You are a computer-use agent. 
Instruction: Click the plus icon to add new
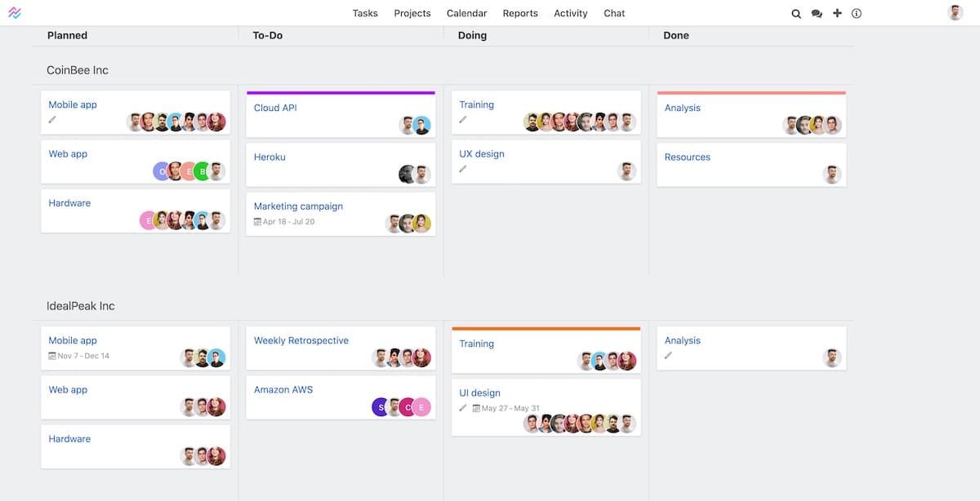837,13
